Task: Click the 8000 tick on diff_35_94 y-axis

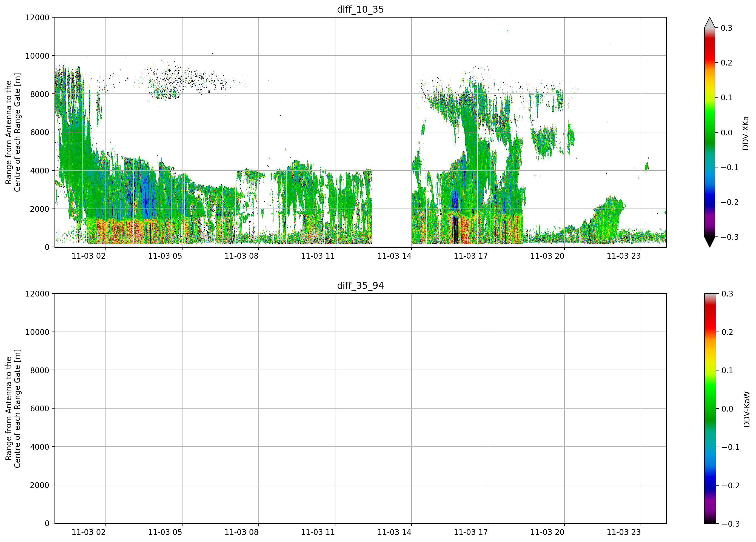Action: pos(40,370)
